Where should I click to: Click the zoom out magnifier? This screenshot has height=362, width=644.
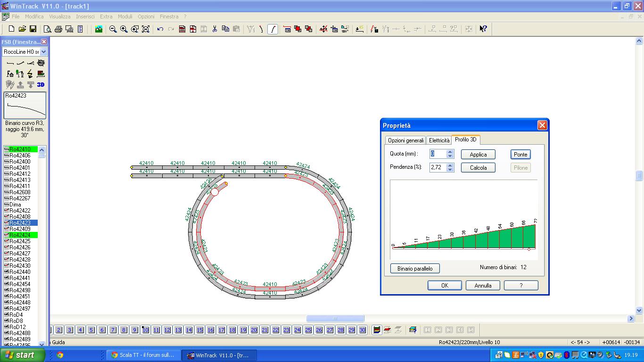tap(113, 29)
